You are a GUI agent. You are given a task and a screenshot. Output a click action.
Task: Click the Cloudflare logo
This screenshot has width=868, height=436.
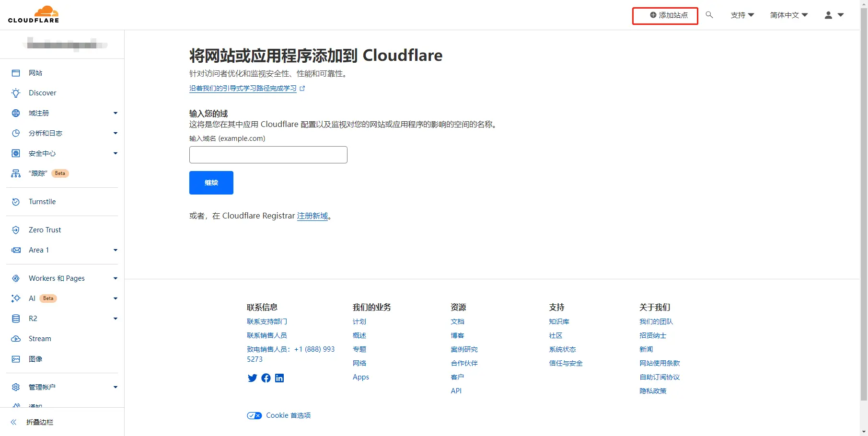point(34,14)
